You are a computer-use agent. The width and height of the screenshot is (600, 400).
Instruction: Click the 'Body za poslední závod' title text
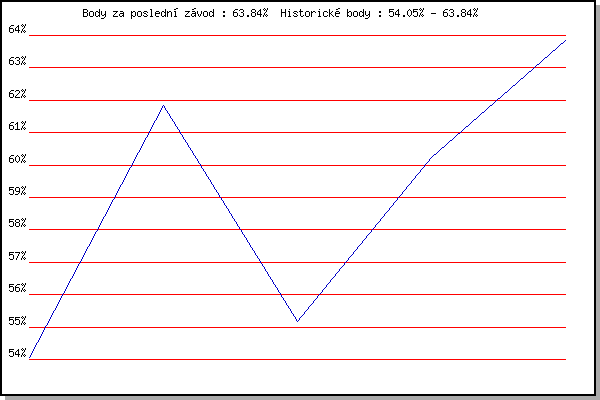(148, 13)
